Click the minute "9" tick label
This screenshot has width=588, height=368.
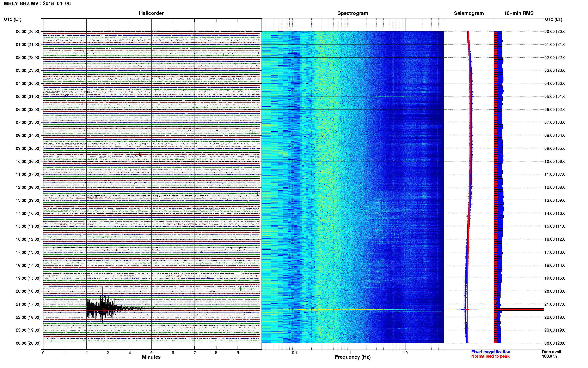coord(238,352)
